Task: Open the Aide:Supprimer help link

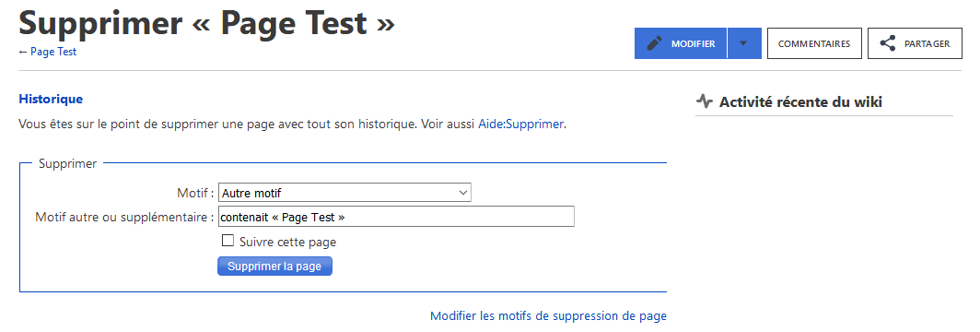Action: point(520,124)
